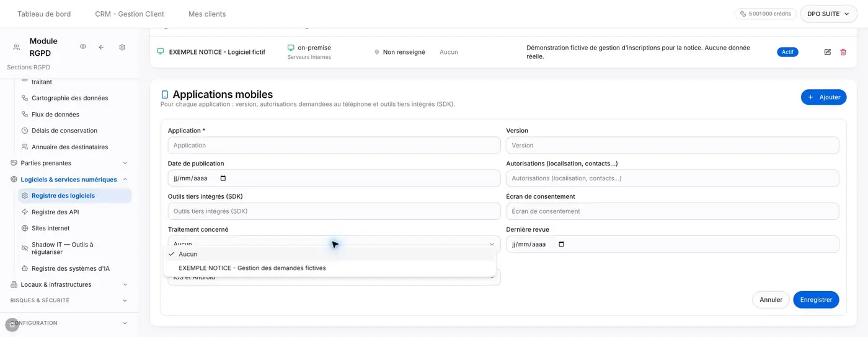Click the globe icon for Sites internet
The image size is (868, 337).
25,228
